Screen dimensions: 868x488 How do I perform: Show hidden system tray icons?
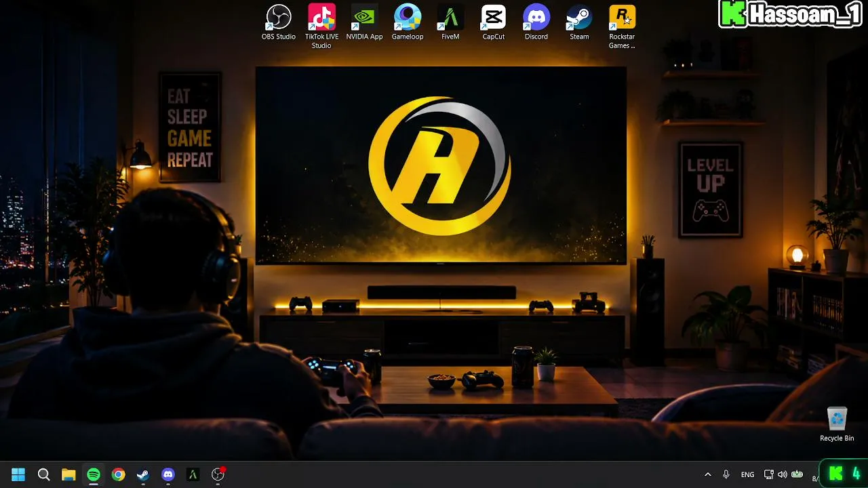(x=708, y=474)
